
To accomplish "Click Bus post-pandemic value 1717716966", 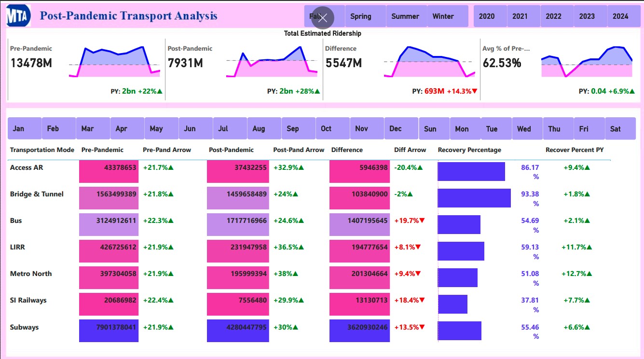I will (238, 224).
